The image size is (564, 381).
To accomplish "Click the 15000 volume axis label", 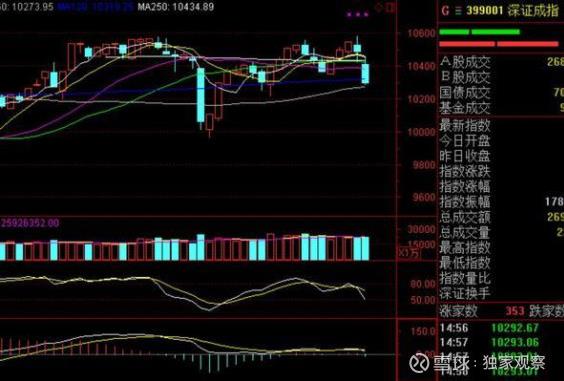I will tap(422, 244).
